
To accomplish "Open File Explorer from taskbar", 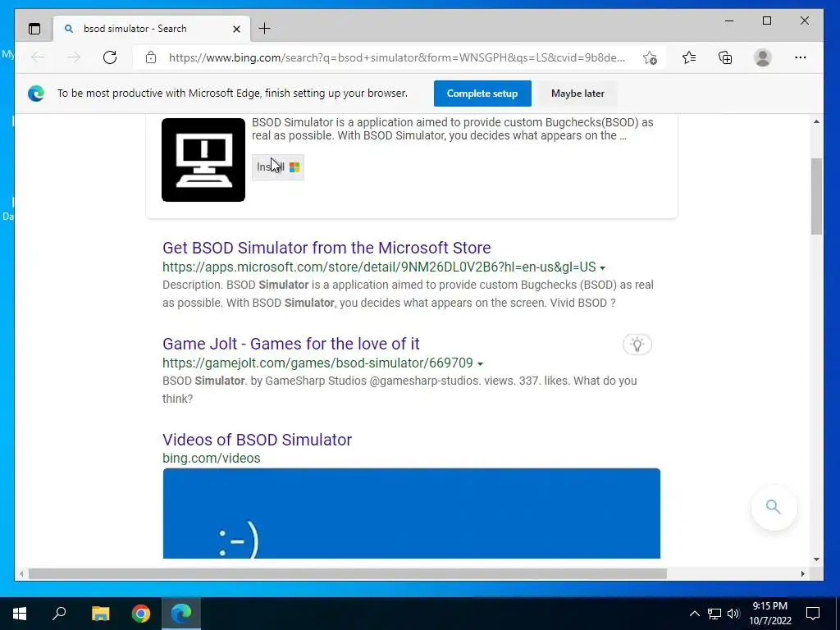I will coord(100,614).
